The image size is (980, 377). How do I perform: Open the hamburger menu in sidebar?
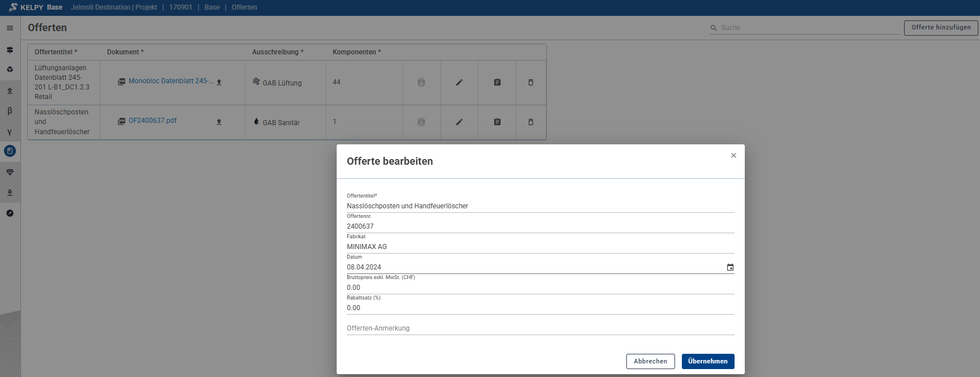tap(10, 28)
